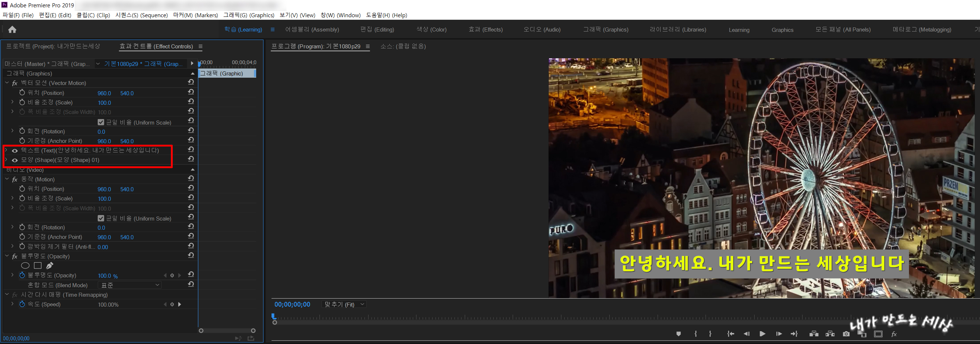The height and width of the screenshot is (344, 980).
Task: Open the File menu
Action: tap(18, 15)
